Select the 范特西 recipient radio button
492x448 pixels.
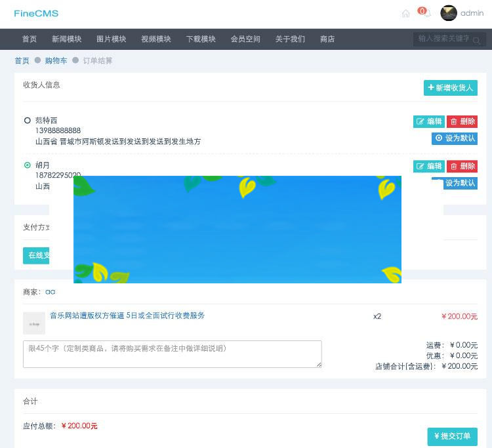click(28, 121)
